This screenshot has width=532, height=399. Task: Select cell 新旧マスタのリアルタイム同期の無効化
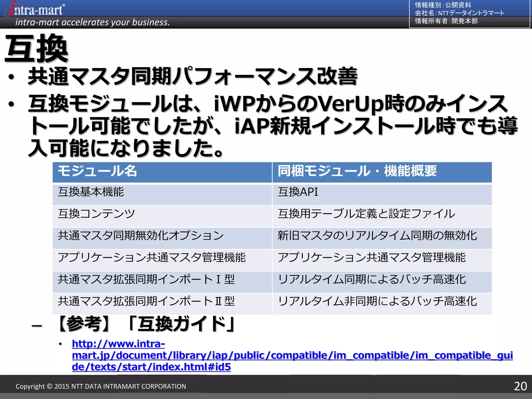382,238
